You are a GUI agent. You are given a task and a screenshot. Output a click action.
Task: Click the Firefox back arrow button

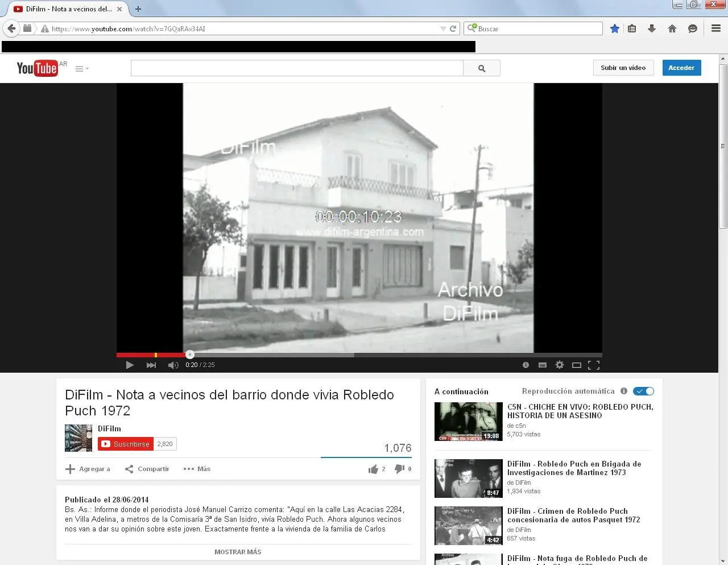coord(11,28)
